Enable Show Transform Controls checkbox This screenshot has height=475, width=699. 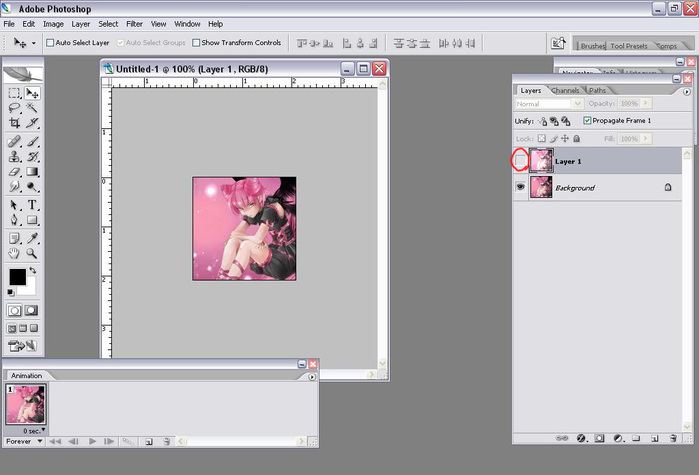pyautogui.click(x=196, y=43)
